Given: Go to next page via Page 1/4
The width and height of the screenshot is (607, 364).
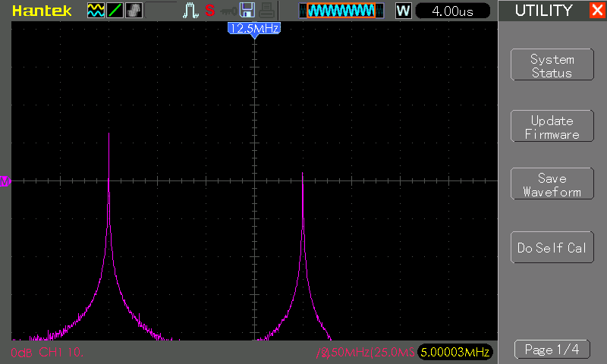Looking at the screenshot, I should pos(552,350).
